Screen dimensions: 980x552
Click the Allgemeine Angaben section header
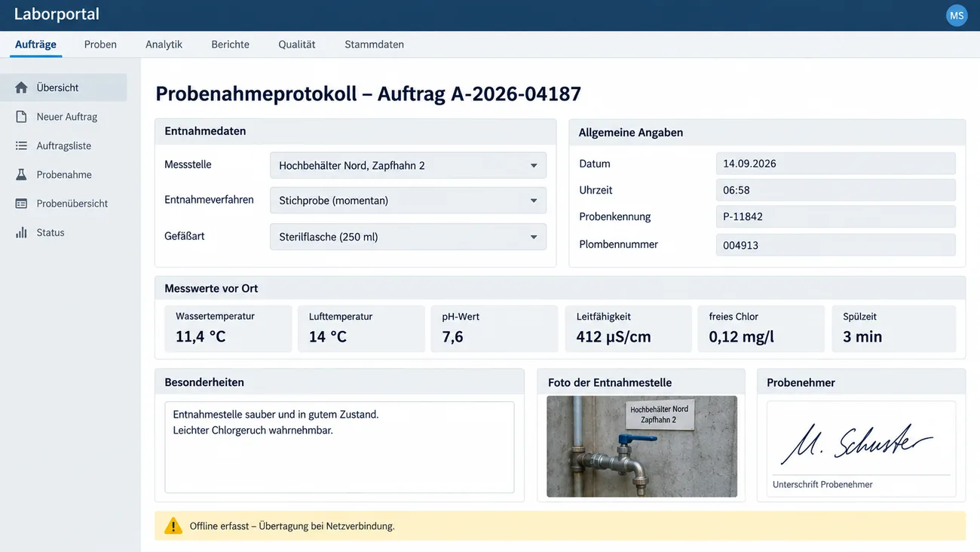631,133
